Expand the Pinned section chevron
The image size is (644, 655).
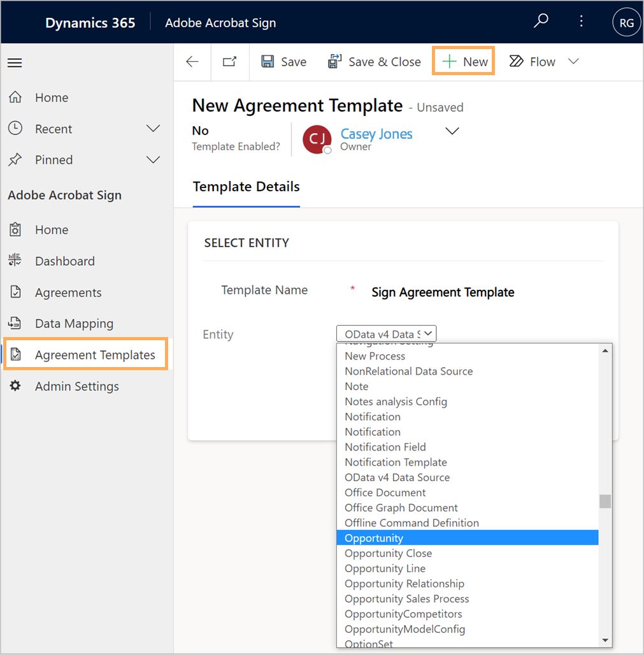coord(154,159)
